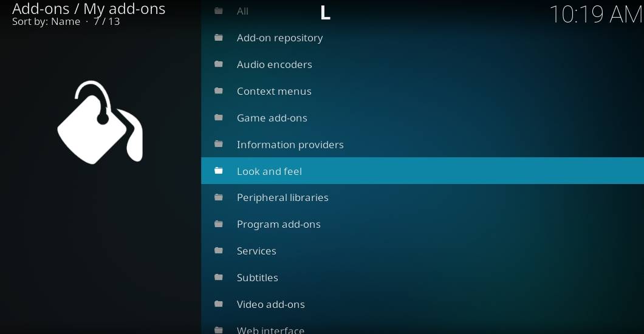Open Services category
The width and height of the screenshot is (644, 334).
422,251
